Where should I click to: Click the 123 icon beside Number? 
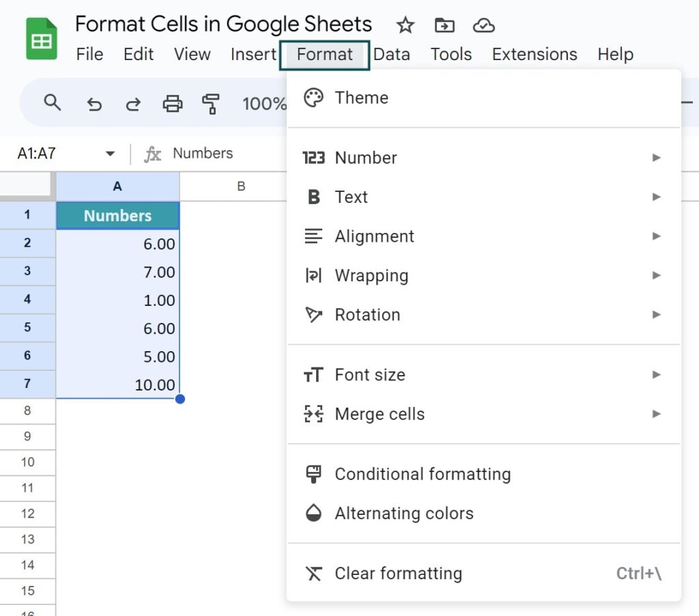[x=313, y=158]
